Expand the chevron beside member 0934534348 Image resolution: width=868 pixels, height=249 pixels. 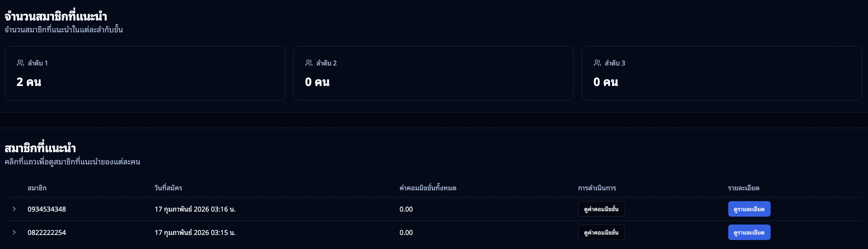pyautogui.click(x=14, y=209)
